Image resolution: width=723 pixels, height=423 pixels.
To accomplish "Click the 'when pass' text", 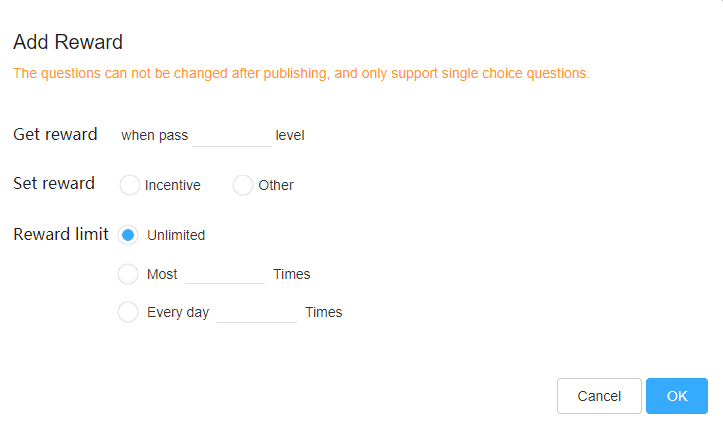I will (x=154, y=135).
